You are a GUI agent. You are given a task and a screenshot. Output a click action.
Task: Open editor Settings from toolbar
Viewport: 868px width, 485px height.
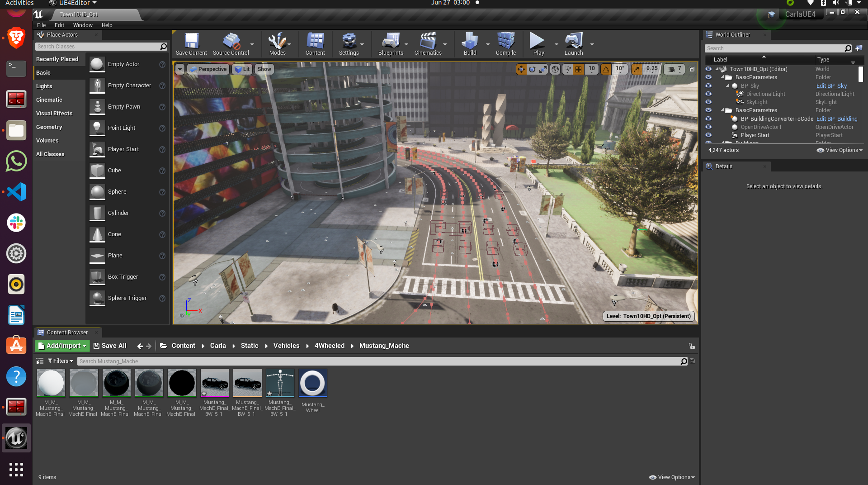(349, 44)
